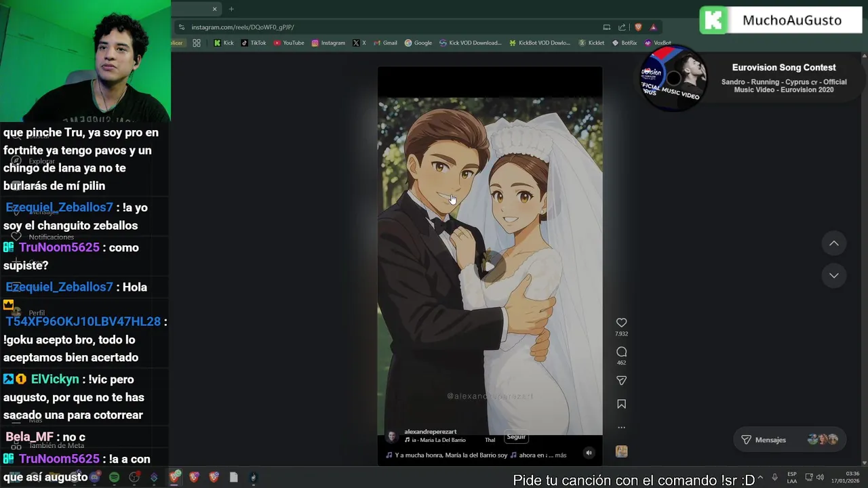Show hidden system tray icons chevron
The width and height of the screenshot is (868, 488).
(759, 477)
